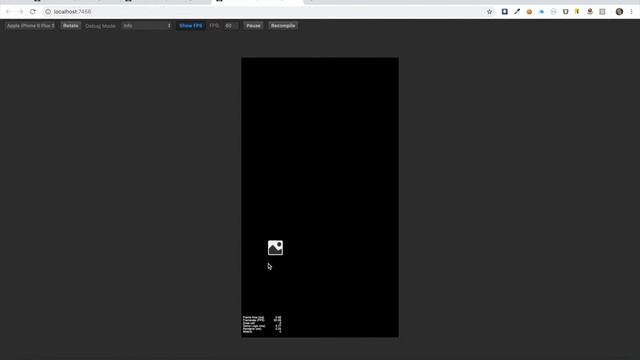Click the dark blue square extension icon
The height and width of the screenshot is (360, 640).
tap(504, 12)
